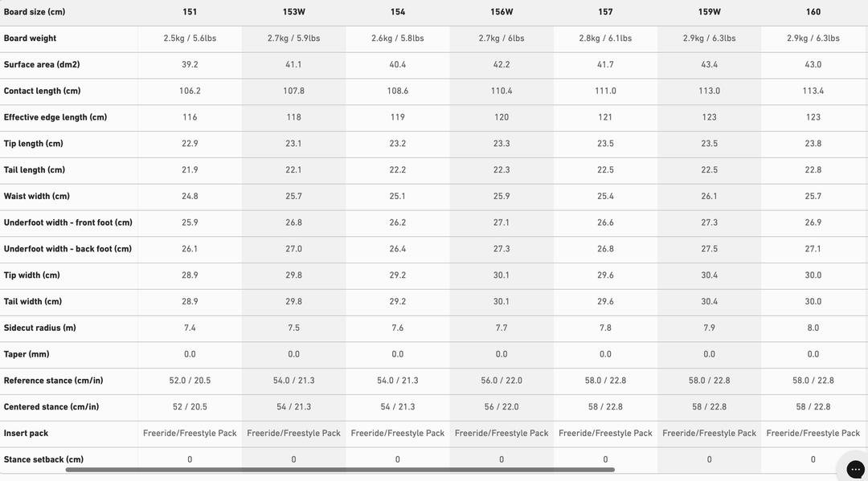The height and width of the screenshot is (481, 868).
Task: Select the 153W board size column header
Action: coord(293,12)
